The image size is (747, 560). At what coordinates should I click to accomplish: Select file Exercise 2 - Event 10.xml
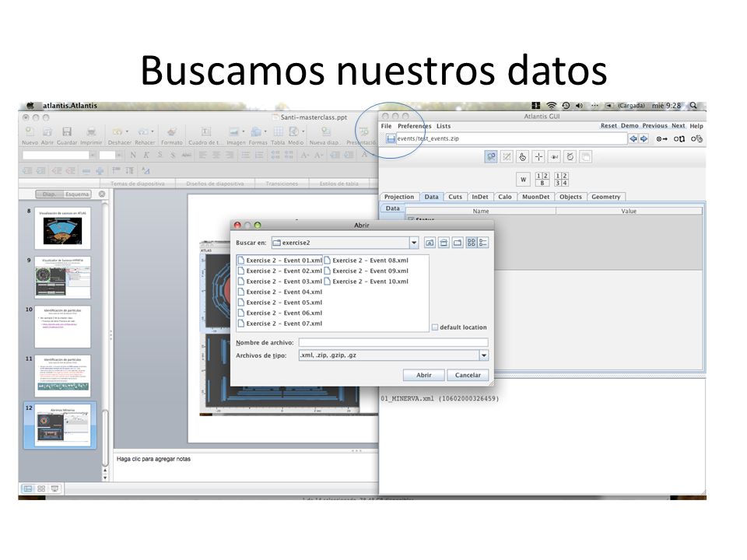(x=366, y=282)
